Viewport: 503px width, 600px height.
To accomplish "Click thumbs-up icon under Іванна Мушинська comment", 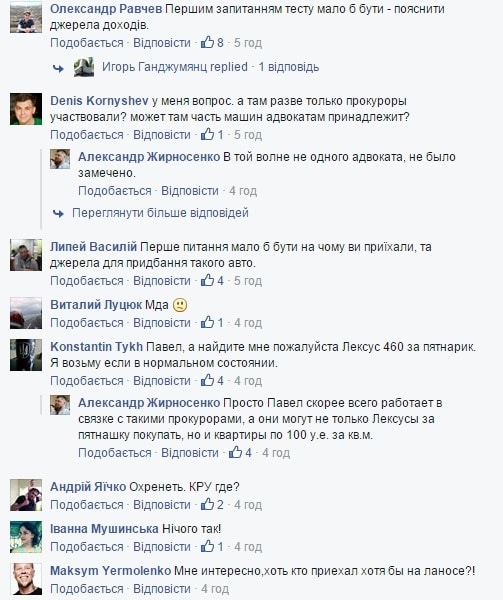I will pos(207,546).
